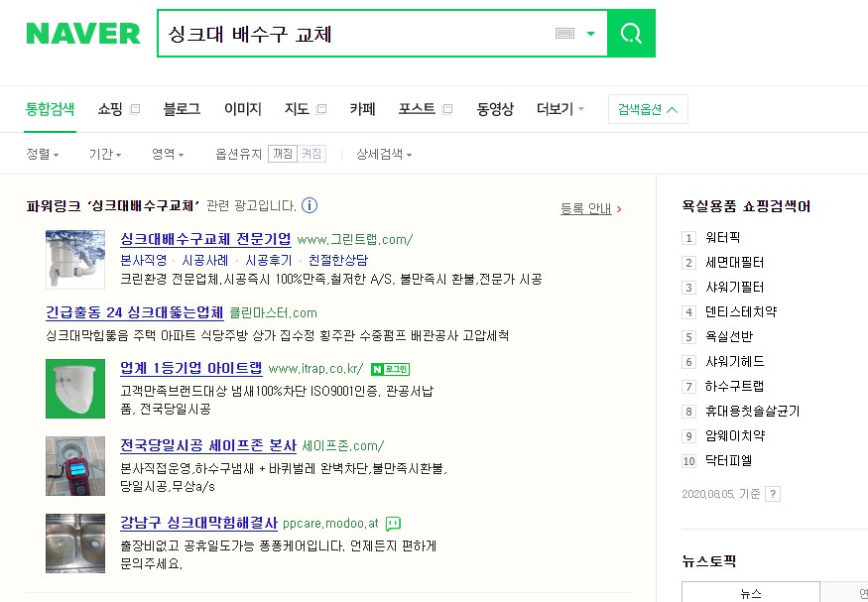Open the 포스트 tab

pyautogui.click(x=417, y=109)
